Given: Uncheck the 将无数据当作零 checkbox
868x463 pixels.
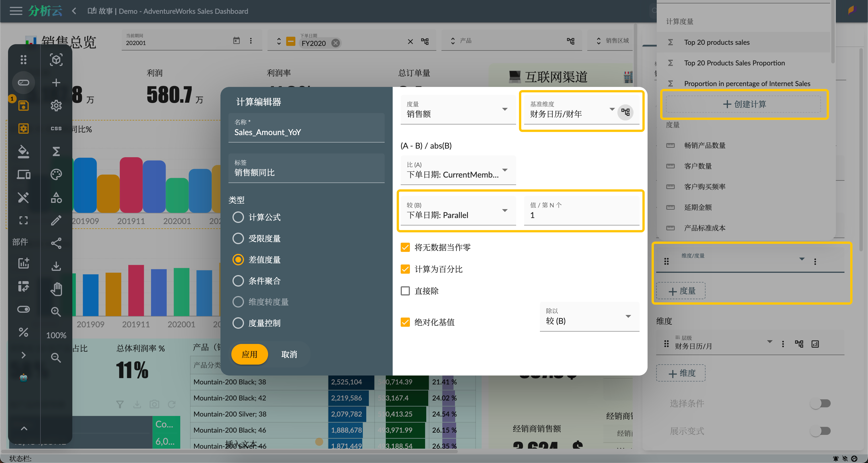Looking at the screenshot, I should 405,247.
